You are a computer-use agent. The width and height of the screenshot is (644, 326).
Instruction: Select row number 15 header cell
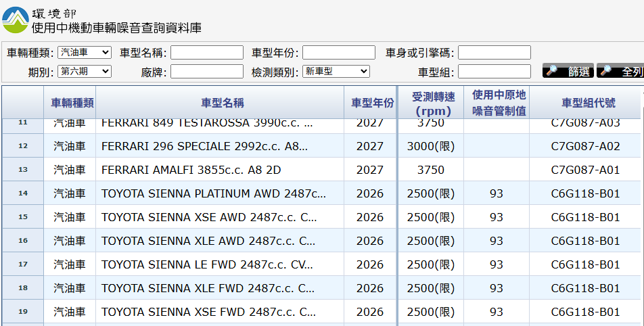coord(23,217)
